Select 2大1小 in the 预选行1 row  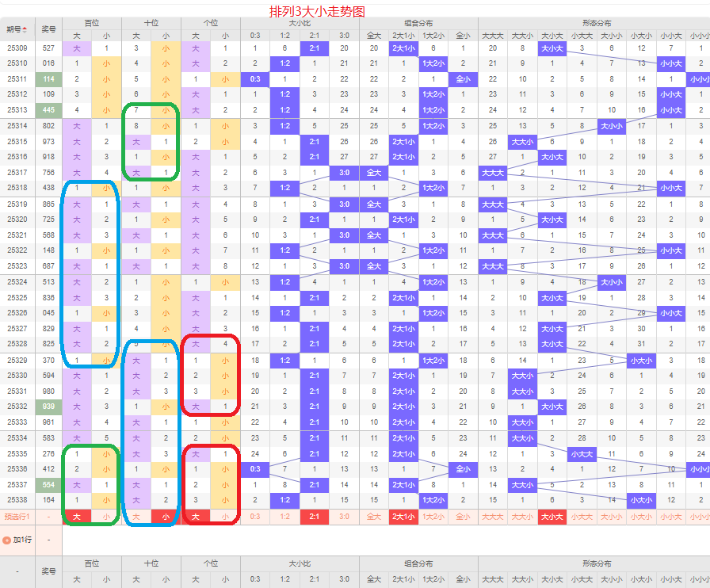[x=403, y=517]
